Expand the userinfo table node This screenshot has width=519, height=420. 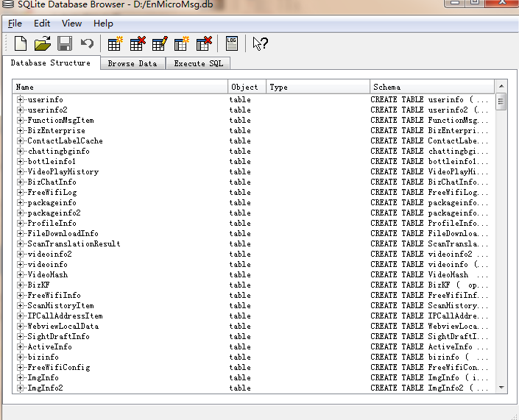[x=20, y=99]
